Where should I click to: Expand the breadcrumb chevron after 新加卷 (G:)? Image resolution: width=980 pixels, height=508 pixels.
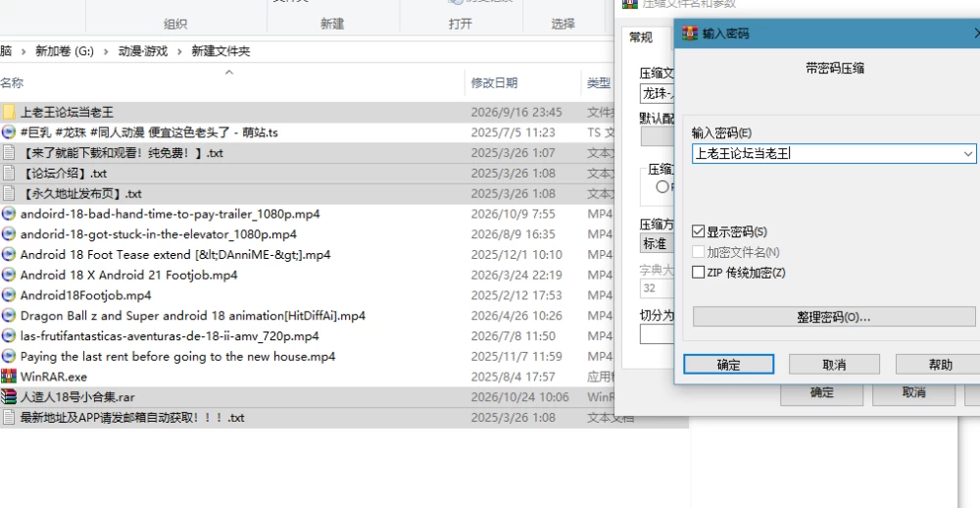click(106, 51)
